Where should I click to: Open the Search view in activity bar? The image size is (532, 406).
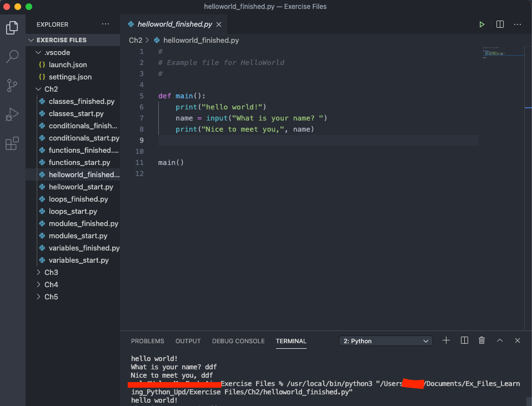click(12, 56)
